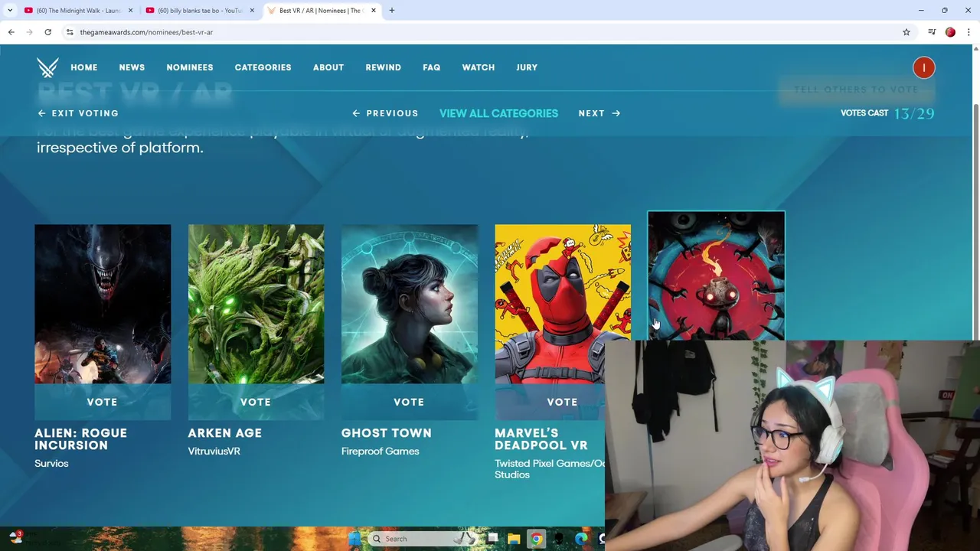
Task: Vote for Marvel's Deadpool VR
Action: 562,402
